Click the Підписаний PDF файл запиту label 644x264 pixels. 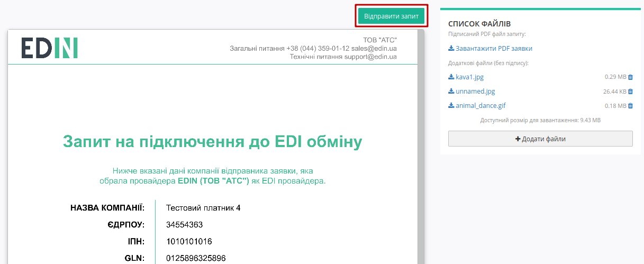pyautogui.click(x=487, y=34)
